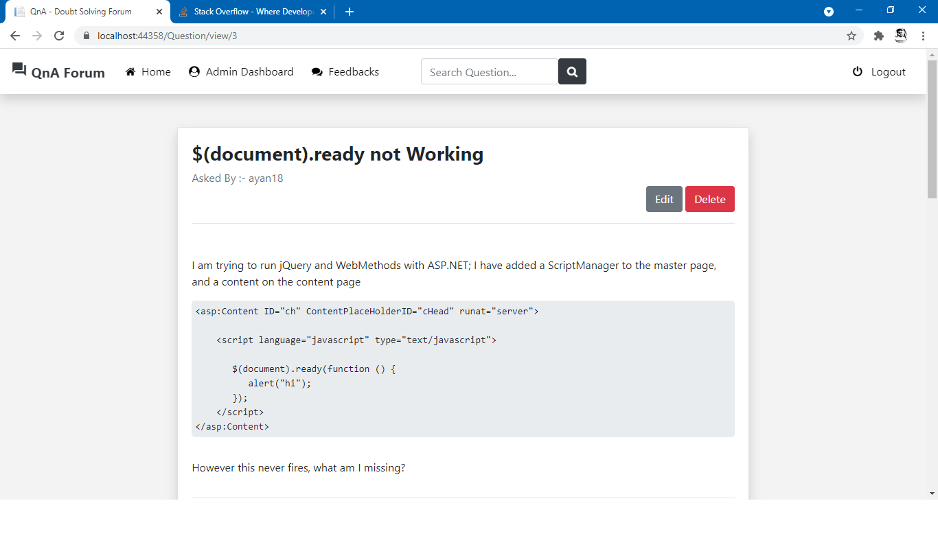Switch to the Stack Overflow browser tab
Viewport: 938px width, 560px height.
(x=252, y=12)
